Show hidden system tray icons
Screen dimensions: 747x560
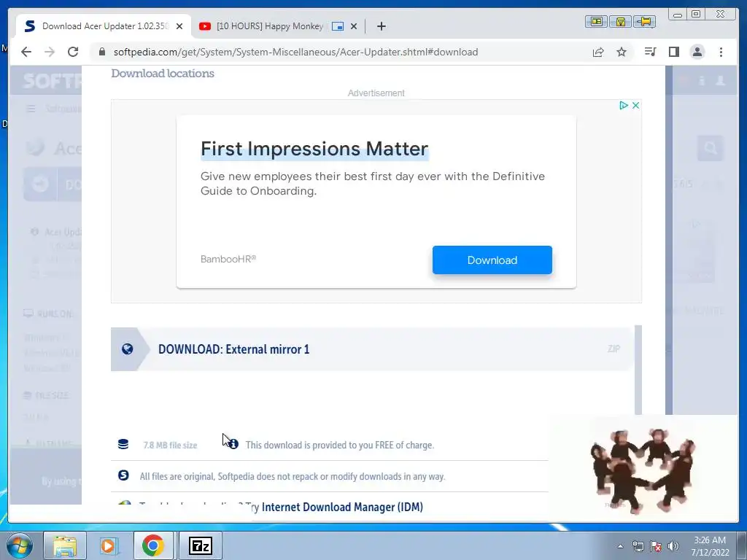[620, 547]
